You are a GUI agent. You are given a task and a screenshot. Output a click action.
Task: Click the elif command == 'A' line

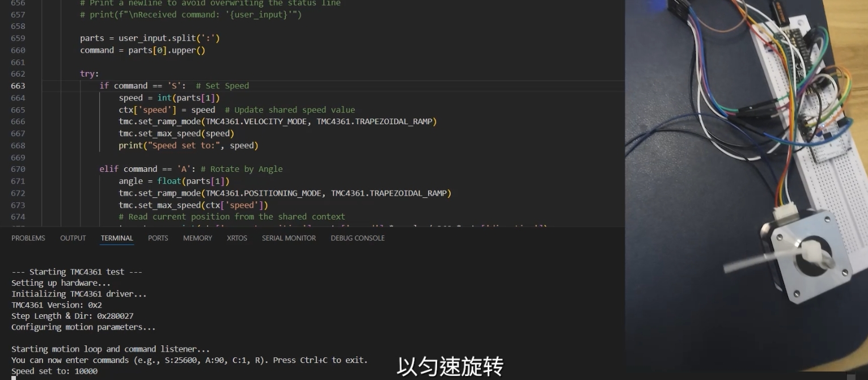190,169
